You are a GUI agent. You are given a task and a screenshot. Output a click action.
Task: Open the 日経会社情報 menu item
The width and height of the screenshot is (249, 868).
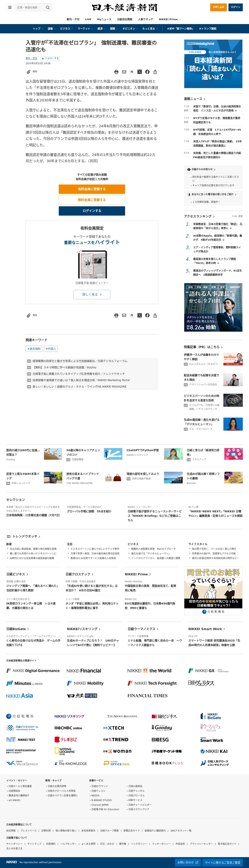pos(124,19)
